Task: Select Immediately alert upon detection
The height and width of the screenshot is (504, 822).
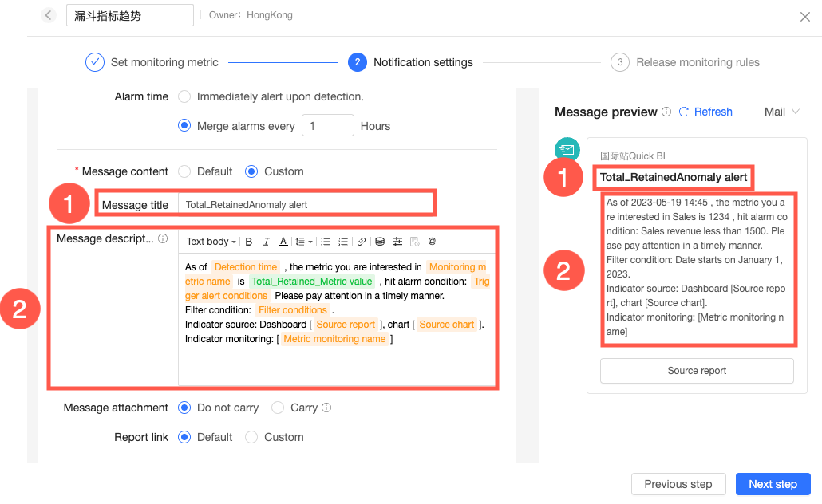Action: coord(184,97)
